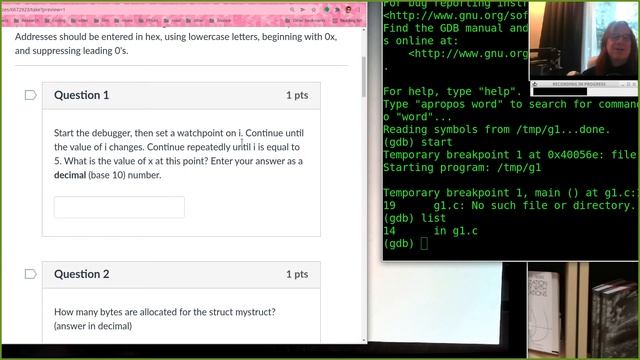Click "g1.c: No such file or directory." line
The height and width of the screenshot is (360, 640).
point(534,205)
